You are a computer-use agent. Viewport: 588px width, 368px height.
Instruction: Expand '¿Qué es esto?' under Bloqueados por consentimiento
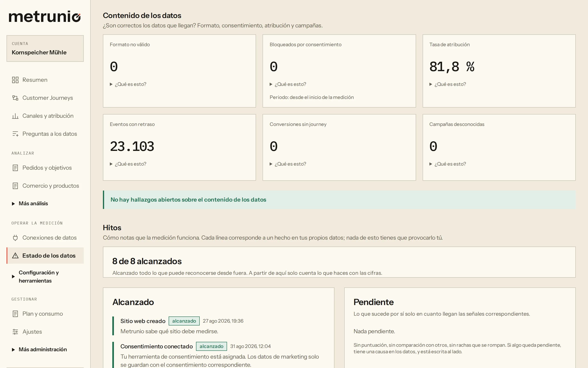[x=288, y=84]
